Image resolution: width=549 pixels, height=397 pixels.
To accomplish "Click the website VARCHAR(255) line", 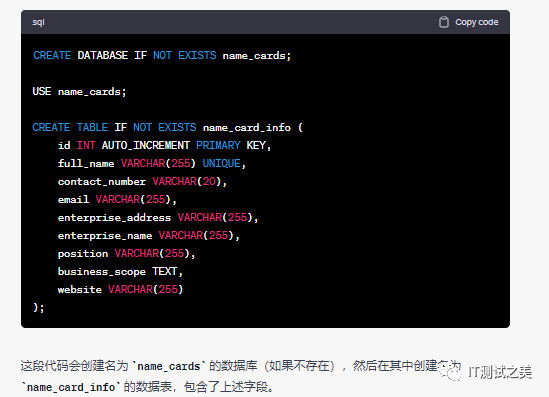I will 120,290.
